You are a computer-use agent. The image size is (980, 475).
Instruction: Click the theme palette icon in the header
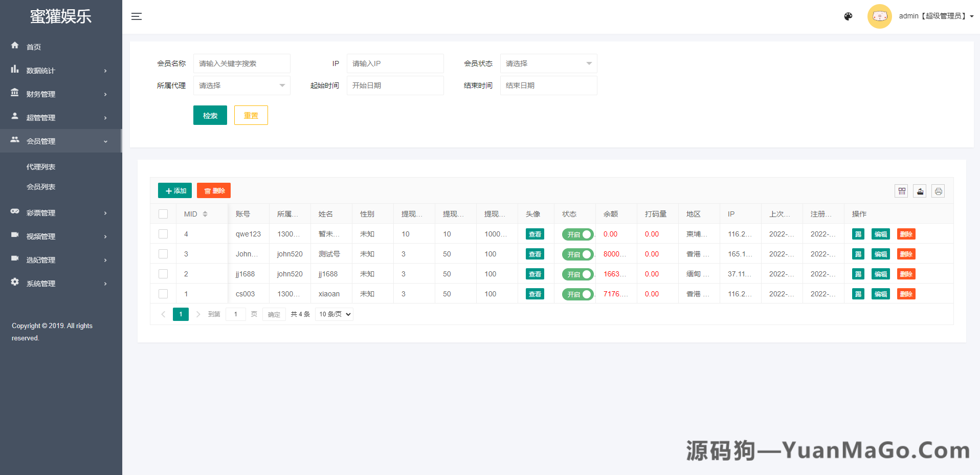(848, 16)
